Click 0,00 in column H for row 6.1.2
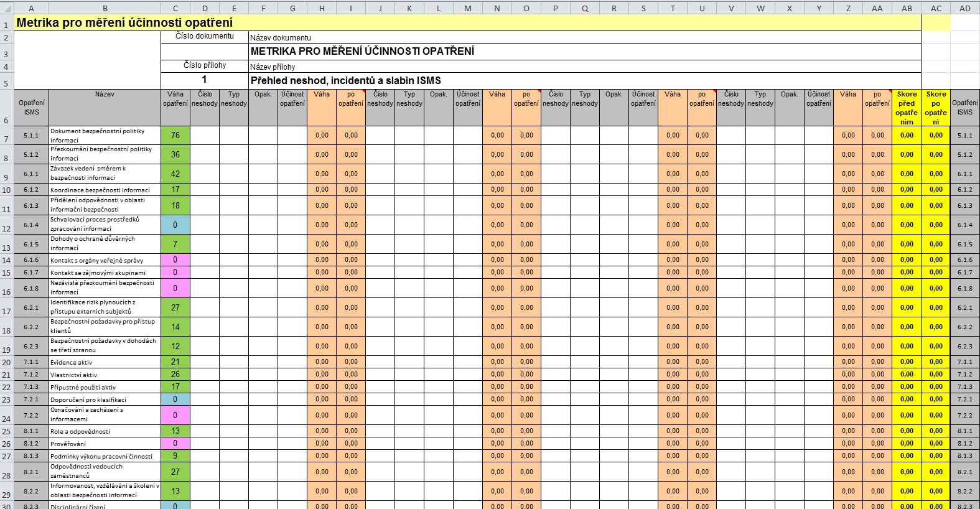This screenshot has width=980, height=509. (322, 190)
